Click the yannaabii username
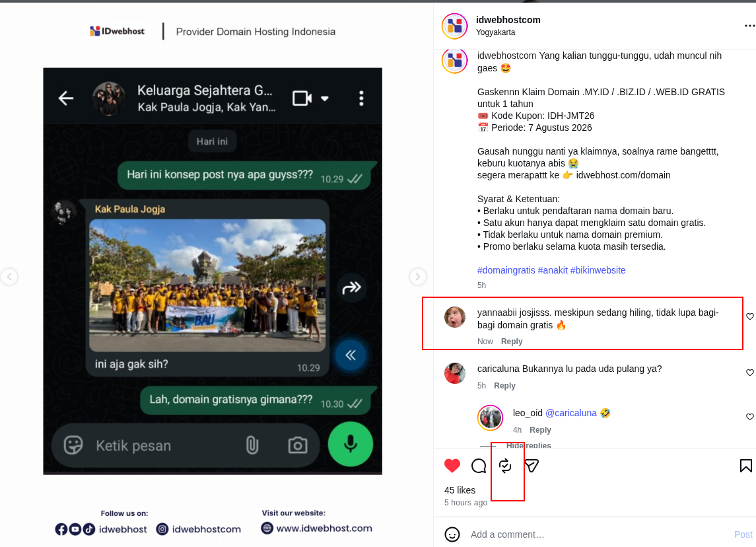 (497, 312)
